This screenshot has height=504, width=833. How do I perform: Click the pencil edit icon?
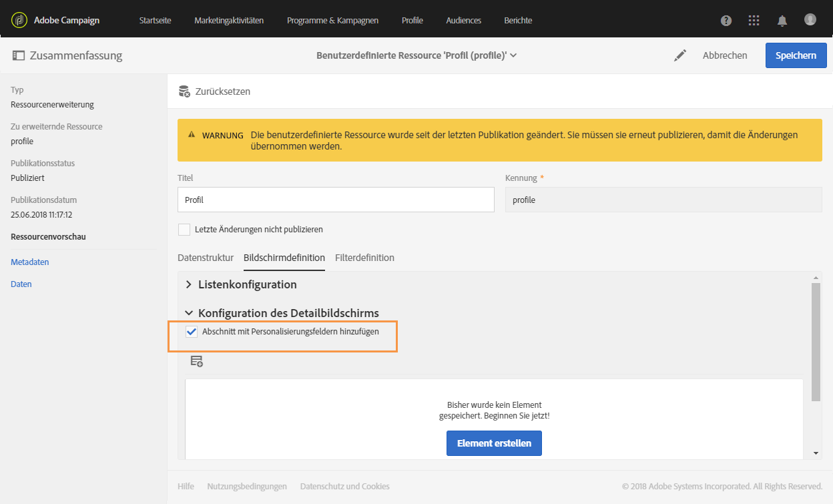pyautogui.click(x=680, y=56)
